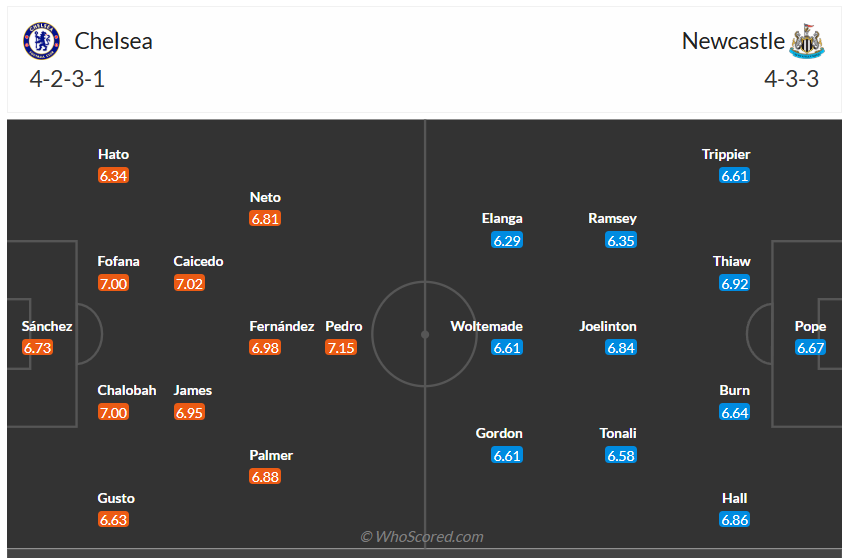Click the Chelsea club crest icon
This screenshot has width=848, height=558.
coord(41,41)
